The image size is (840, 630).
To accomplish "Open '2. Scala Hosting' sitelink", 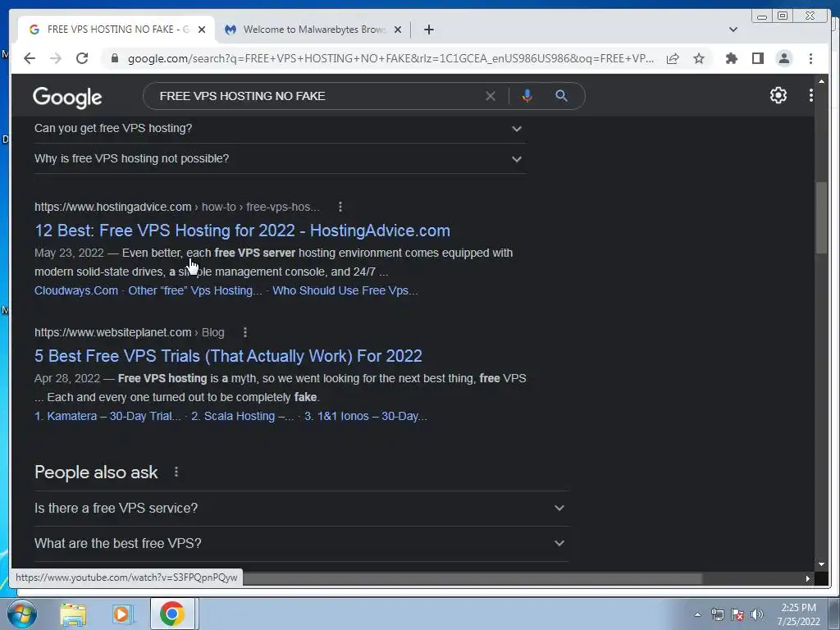I will coord(243,416).
